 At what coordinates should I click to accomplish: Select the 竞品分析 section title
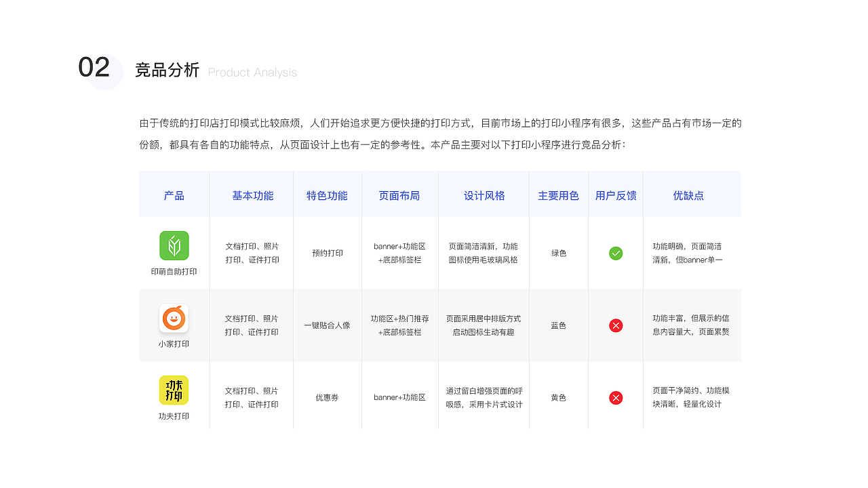click(x=167, y=68)
